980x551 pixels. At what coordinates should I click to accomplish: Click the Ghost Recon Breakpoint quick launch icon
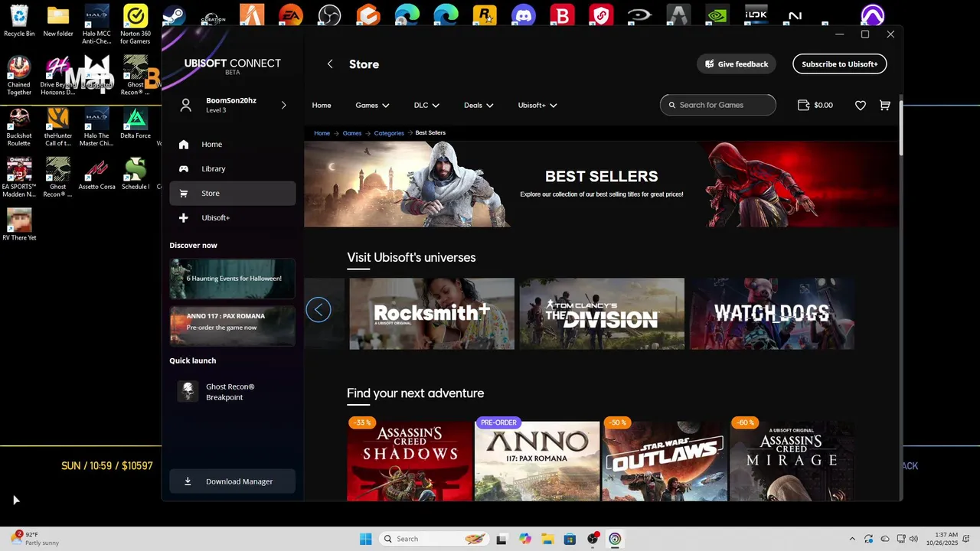point(188,391)
